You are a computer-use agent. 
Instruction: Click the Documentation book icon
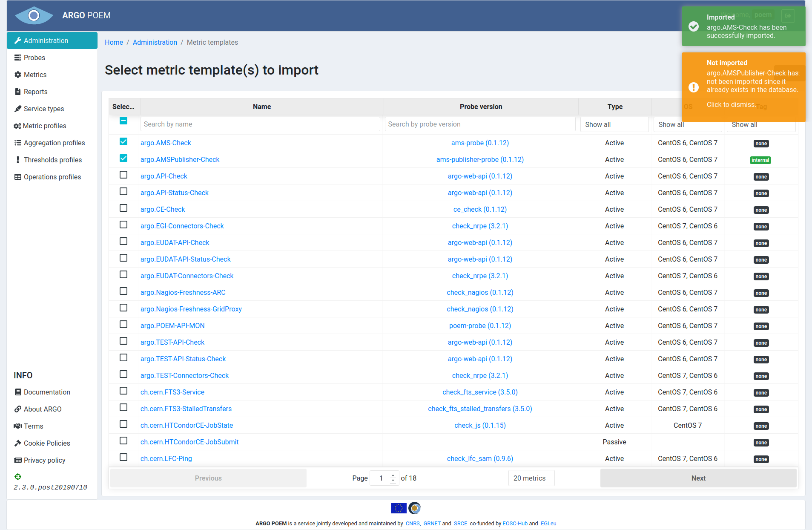click(x=18, y=392)
